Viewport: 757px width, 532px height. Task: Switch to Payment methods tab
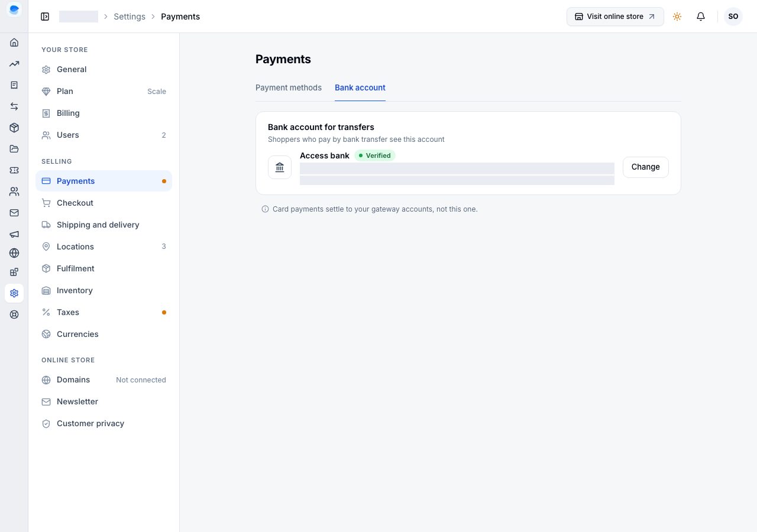click(x=289, y=87)
